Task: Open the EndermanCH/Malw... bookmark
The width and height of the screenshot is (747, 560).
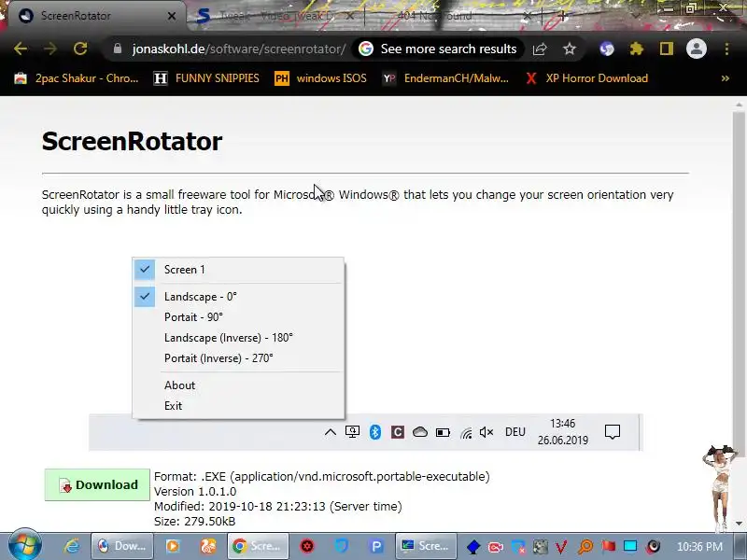Action: (x=446, y=78)
